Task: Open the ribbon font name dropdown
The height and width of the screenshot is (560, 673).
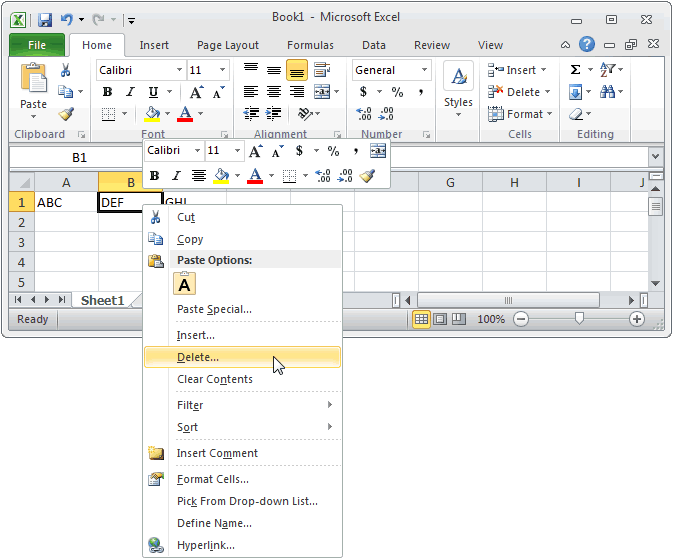Action: [179, 70]
